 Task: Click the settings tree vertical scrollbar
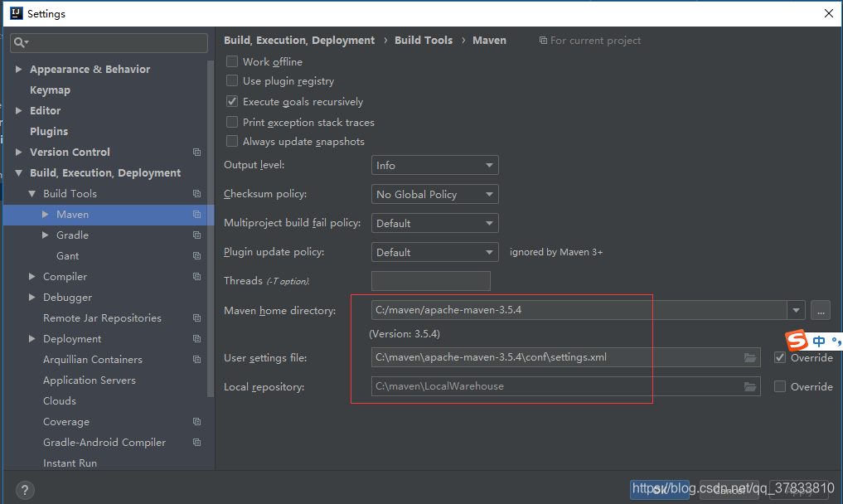click(211, 229)
